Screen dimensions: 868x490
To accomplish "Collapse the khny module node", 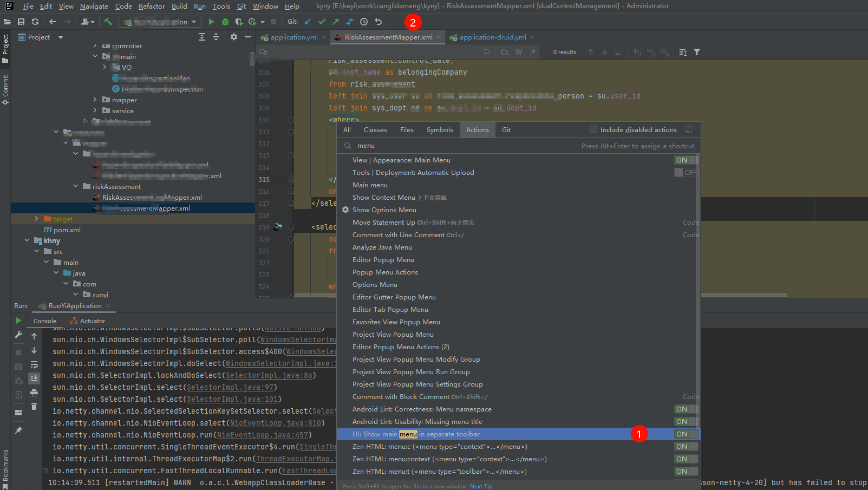I will (x=27, y=240).
